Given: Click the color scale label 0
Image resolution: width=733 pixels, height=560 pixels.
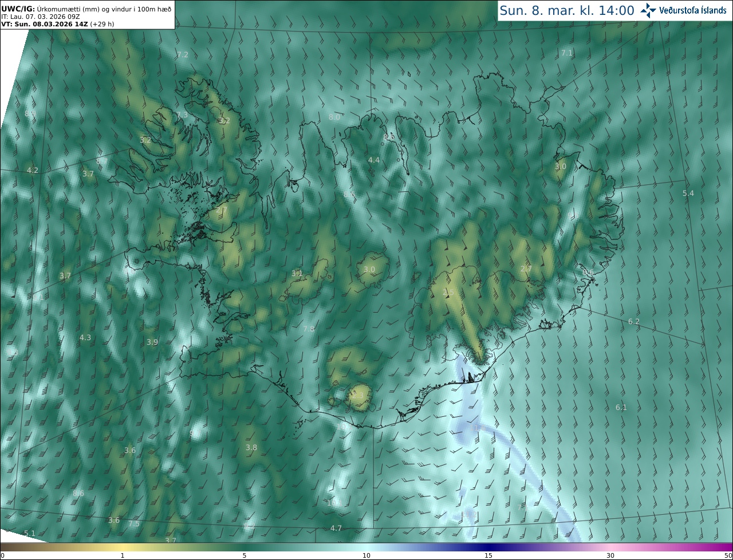Looking at the screenshot, I should coord(2,555).
